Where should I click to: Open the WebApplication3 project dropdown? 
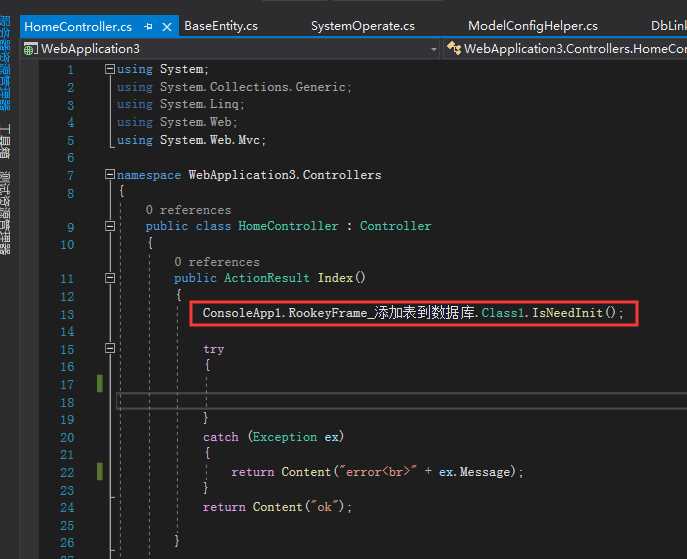(433, 49)
